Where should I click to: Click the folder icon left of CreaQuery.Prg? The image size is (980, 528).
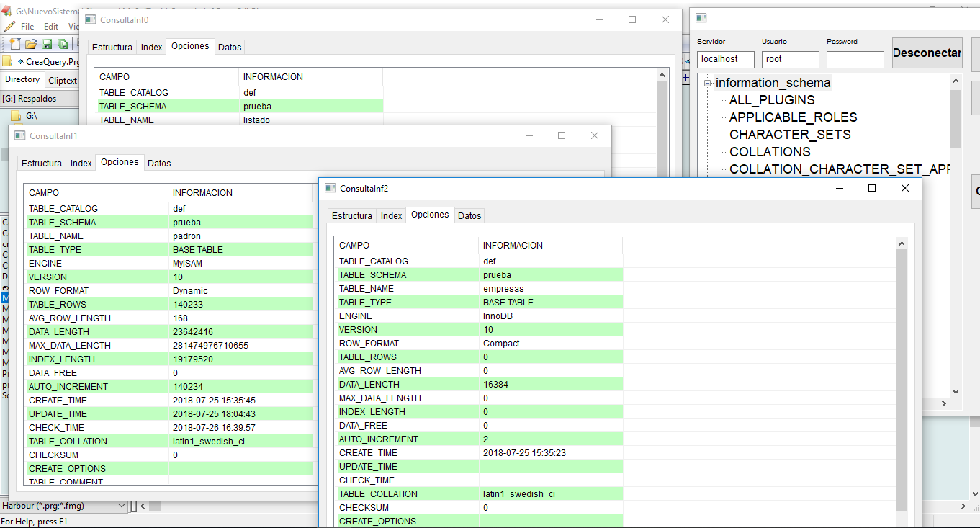point(7,62)
